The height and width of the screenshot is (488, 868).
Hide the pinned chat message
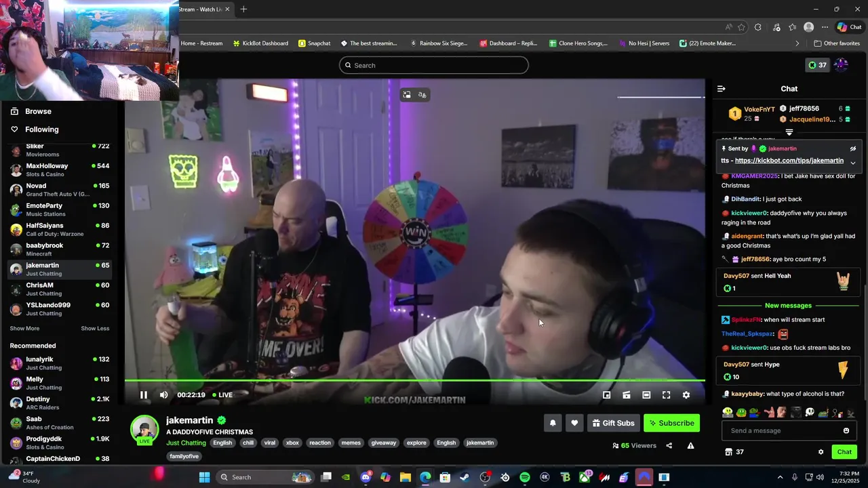(x=853, y=148)
